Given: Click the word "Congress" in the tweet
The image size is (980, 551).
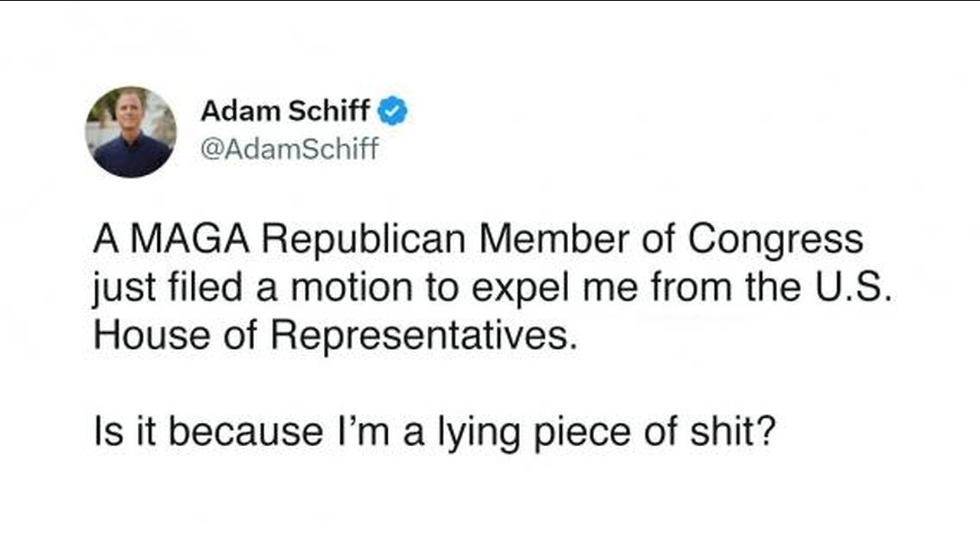Looking at the screenshot, I should [775, 241].
